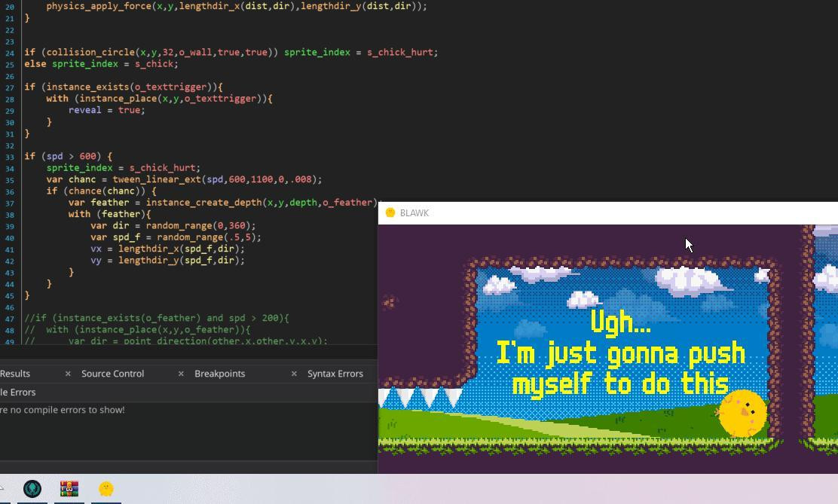The width and height of the screenshot is (838, 504).
Task: Click the collision_circle if statement line
Action: [231, 53]
